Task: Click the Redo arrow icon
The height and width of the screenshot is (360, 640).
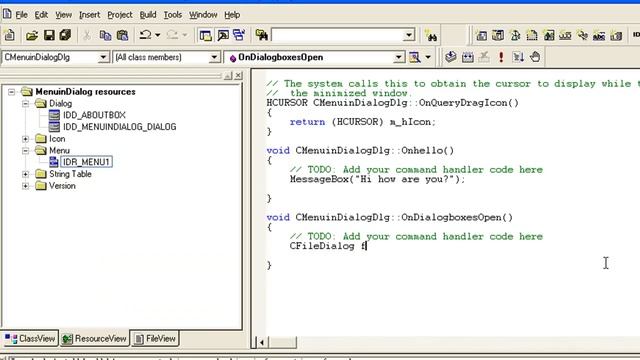Action: point(172,36)
